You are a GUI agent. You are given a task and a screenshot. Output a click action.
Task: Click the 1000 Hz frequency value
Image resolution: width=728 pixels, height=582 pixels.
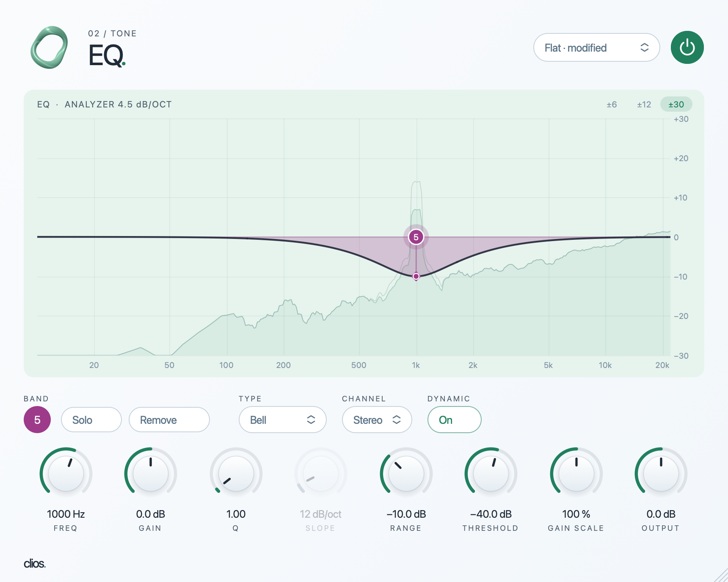click(66, 514)
